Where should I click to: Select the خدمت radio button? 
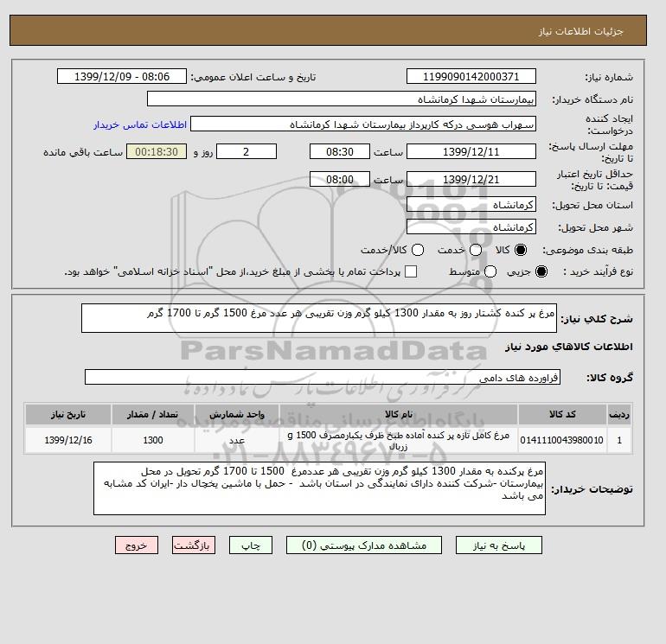point(476,250)
